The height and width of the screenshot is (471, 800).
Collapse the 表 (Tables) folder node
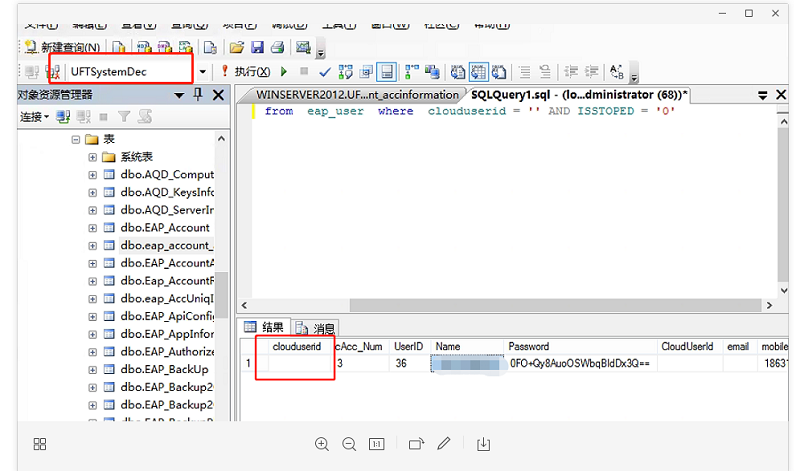(77, 139)
